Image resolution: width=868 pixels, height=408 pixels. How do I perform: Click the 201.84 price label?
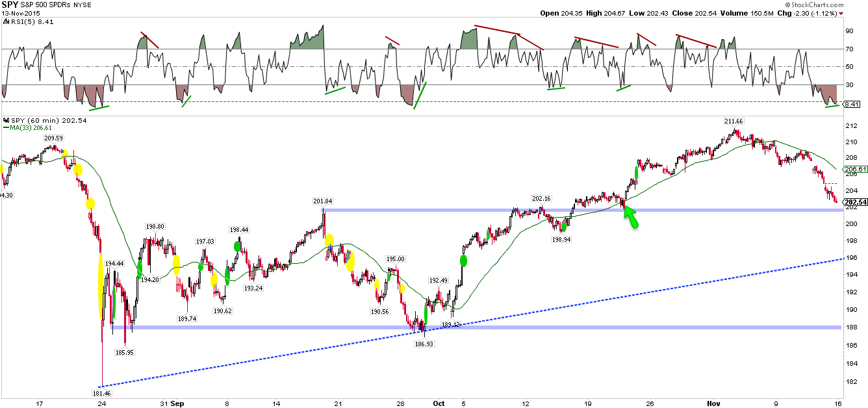323,201
